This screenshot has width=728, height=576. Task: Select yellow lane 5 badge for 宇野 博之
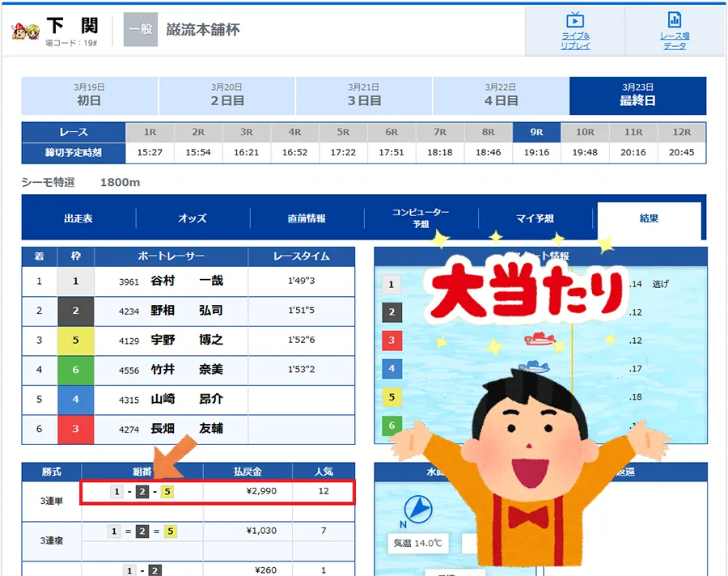pos(76,341)
